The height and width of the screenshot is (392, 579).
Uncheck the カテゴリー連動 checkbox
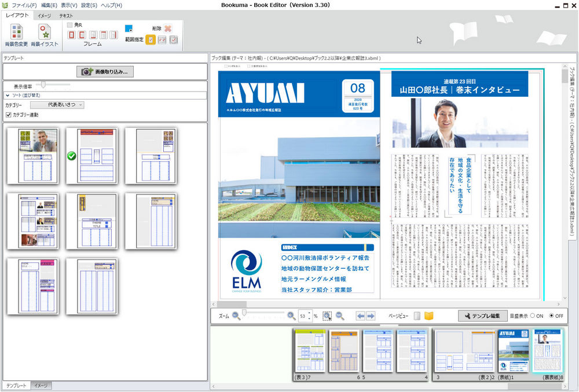point(9,115)
